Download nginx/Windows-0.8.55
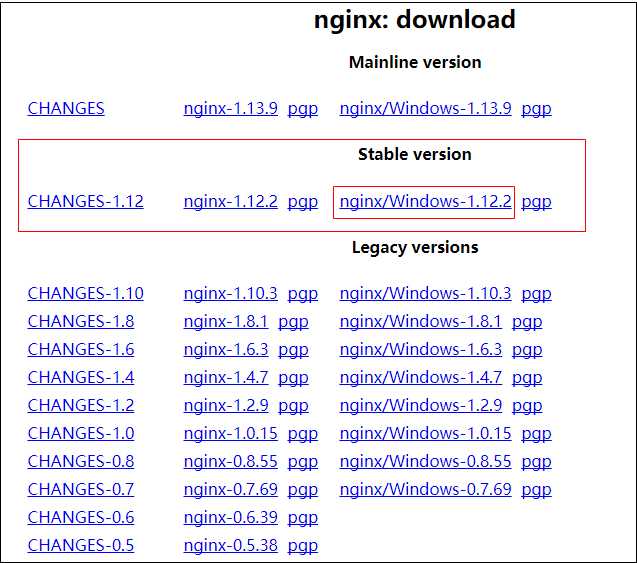637x563 pixels. [425, 461]
